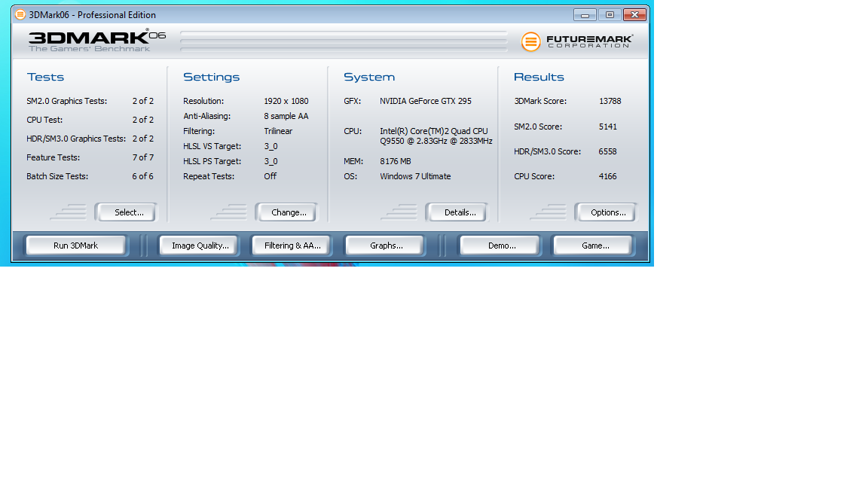Click the Anti-Aliasing label

pyautogui.click(x=207, y=116)
